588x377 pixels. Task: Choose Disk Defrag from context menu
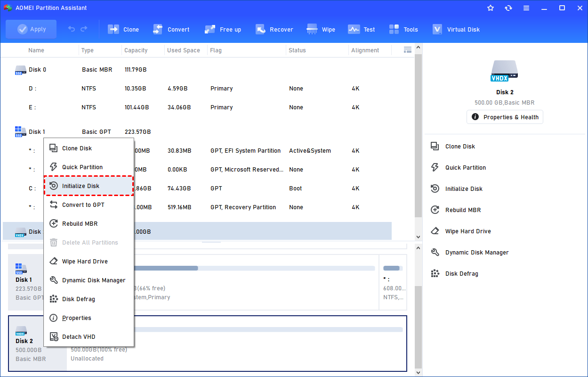[x=89, y=299]
